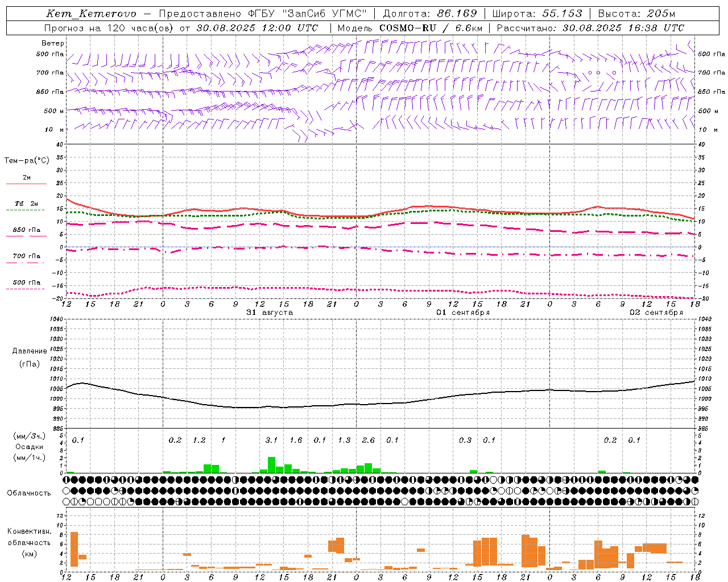Click the '500 гПа' temperature legend entry
This screenshot has height=582, width=728.
[27, 282]
